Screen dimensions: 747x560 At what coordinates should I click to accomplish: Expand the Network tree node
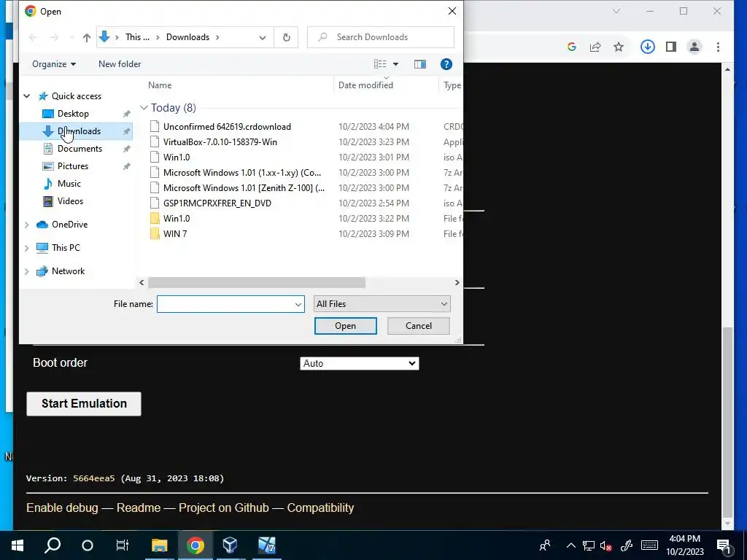click(27, 271)
